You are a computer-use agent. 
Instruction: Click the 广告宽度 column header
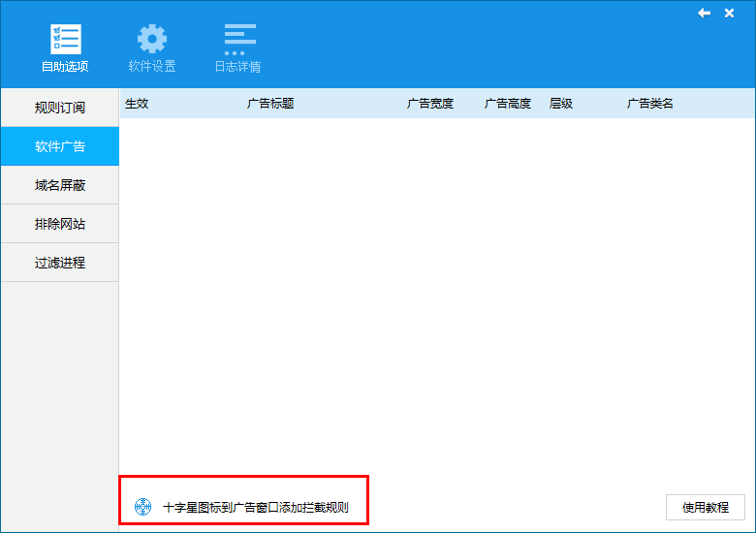pyautogui.click(x=430, y=103)
